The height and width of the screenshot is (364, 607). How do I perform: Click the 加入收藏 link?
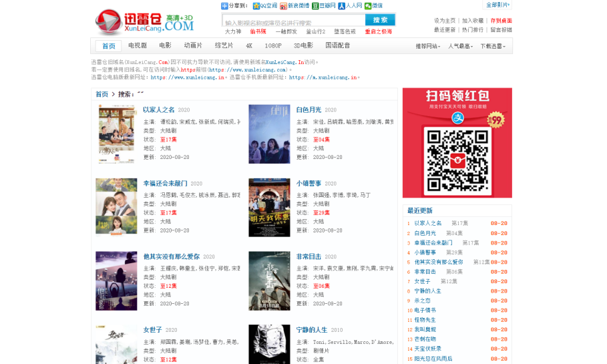(473, 21)
